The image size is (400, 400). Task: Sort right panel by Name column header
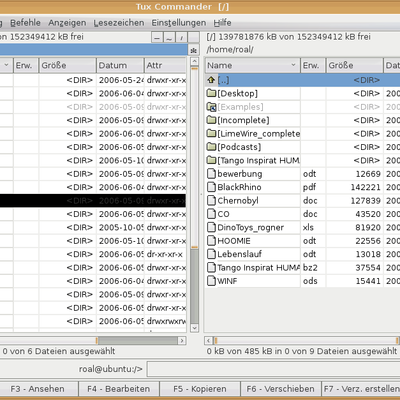pyautogui.click(x=252, y=65)
